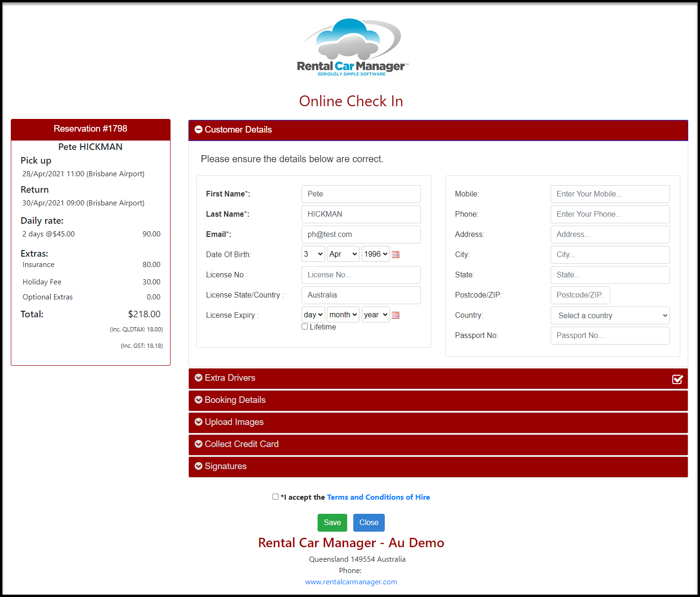Click the pick up date 28/Apr/2021 text
This screenshot has height=597, width=700.
click(x=83, y=174)
